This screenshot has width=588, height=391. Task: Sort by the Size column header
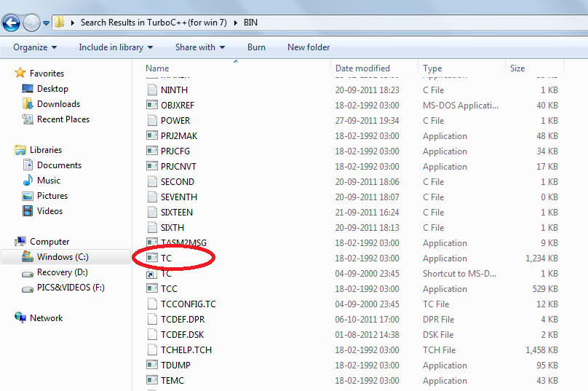[517, 68]
